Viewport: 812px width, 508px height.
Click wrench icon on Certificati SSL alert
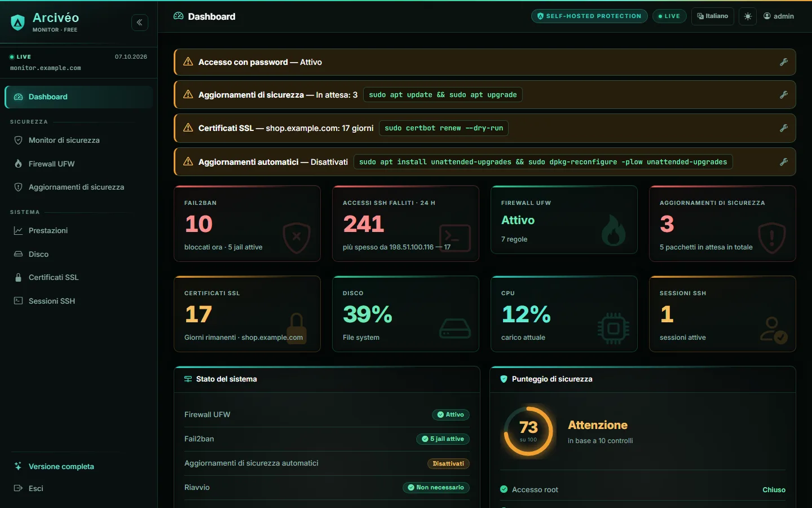[x=784, y=128]
